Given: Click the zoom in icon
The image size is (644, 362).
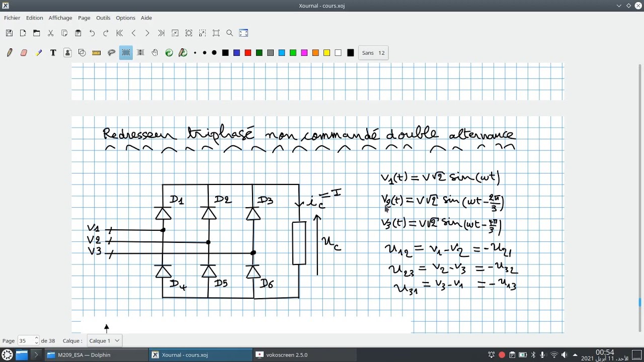Looking at the screenshot, I should (x=202, y=33).
